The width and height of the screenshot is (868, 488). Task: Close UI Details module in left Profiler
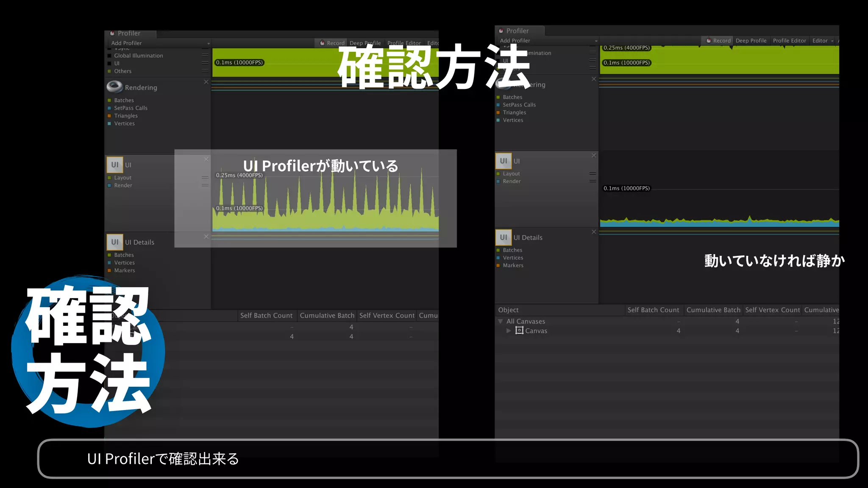click(x=206, y=236)
